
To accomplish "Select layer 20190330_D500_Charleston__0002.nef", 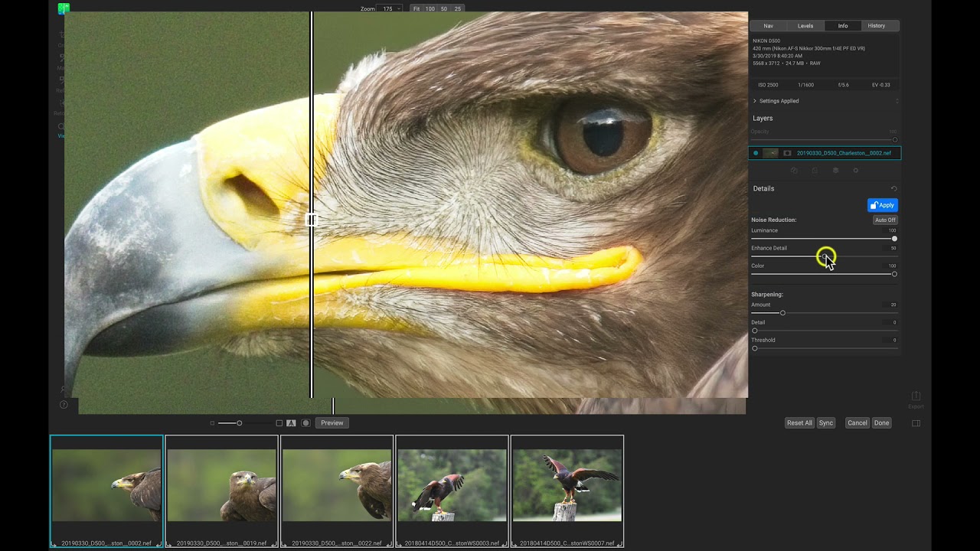I will click(x=825, y=153).
